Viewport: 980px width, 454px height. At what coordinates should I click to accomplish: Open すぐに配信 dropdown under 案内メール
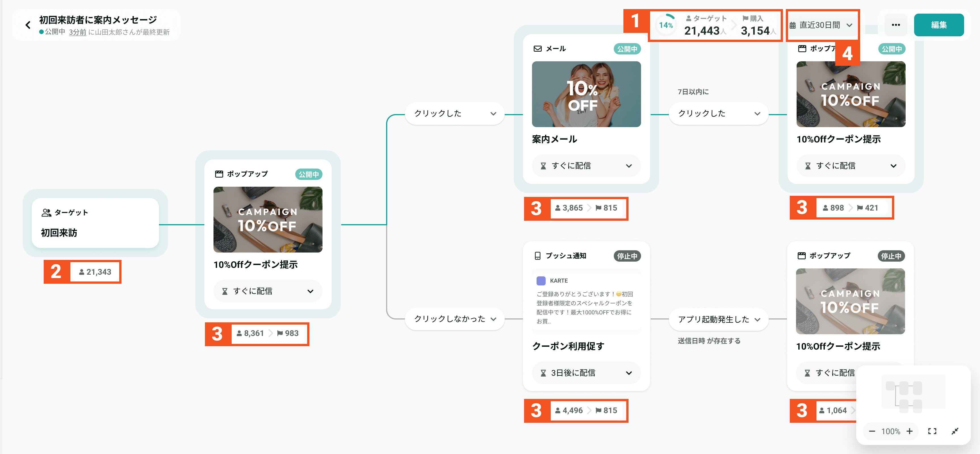[586, 166]
